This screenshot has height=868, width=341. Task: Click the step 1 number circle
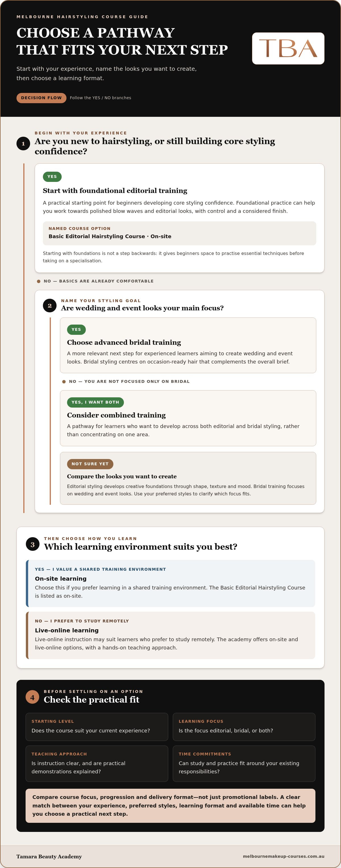pos(23,144)
